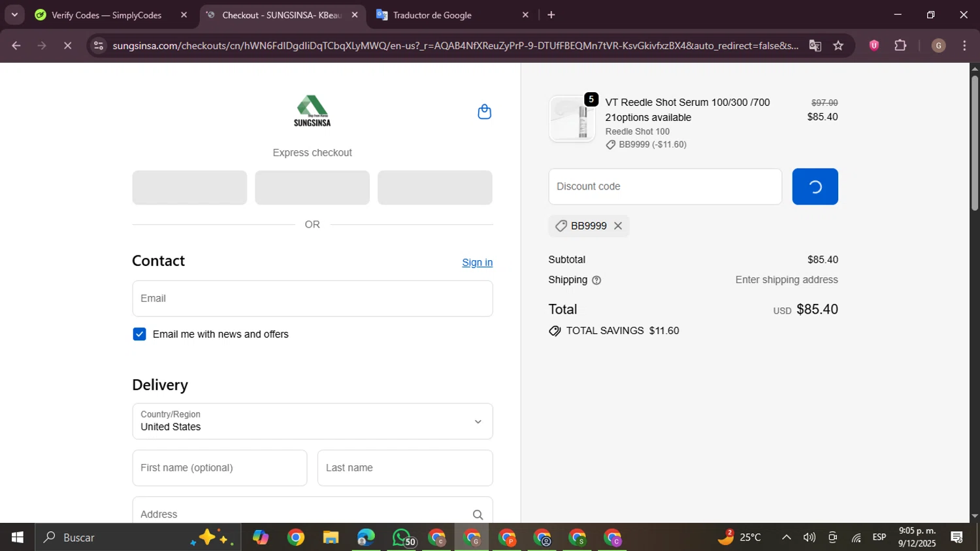Screen dimensions: 980x551
Task: Click the Sign in link
Action: [x=478, y=263]
